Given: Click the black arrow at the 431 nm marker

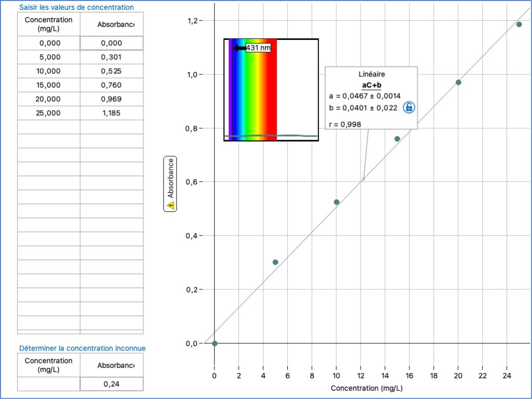Looking at the screenshot, I should [x=239, y=48].
